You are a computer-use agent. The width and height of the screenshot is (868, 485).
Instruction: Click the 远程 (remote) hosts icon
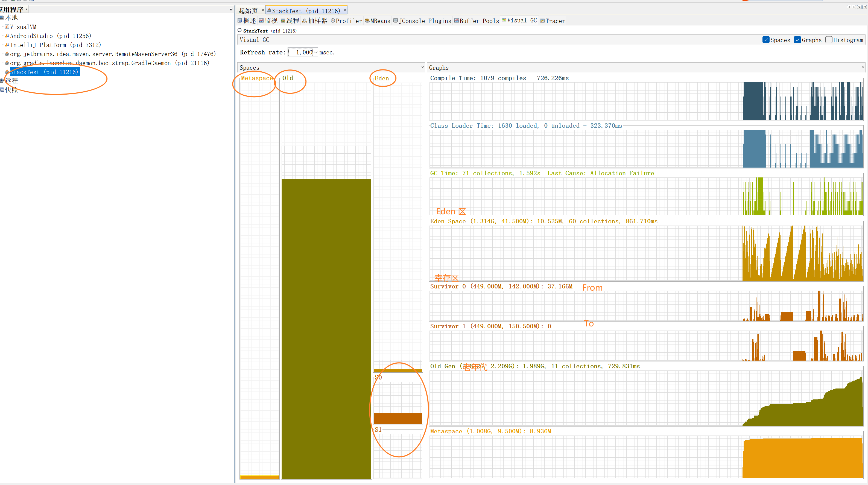(2, 81)
